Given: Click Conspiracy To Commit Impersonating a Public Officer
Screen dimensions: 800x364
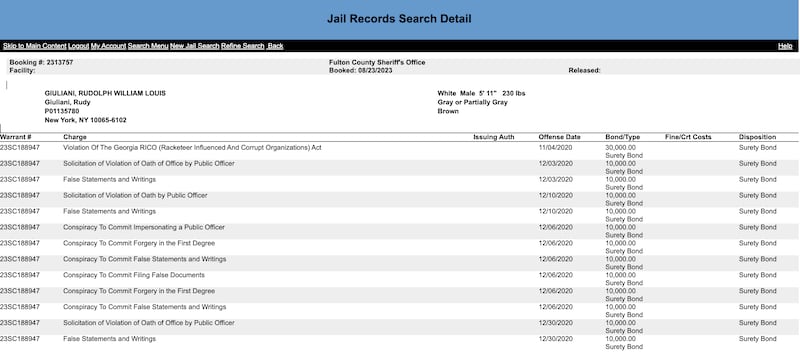Looking at the screenshot, I should tap(144, 227).
